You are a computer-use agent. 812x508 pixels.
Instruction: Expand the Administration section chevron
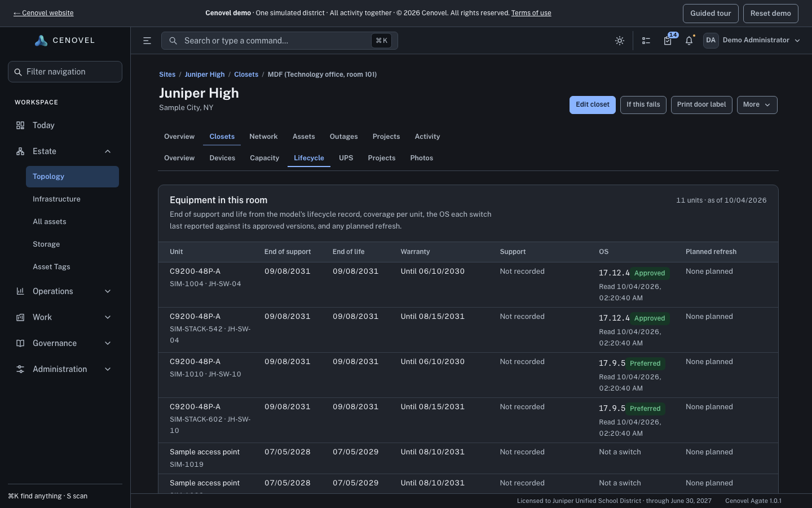[x=108, y=369]
